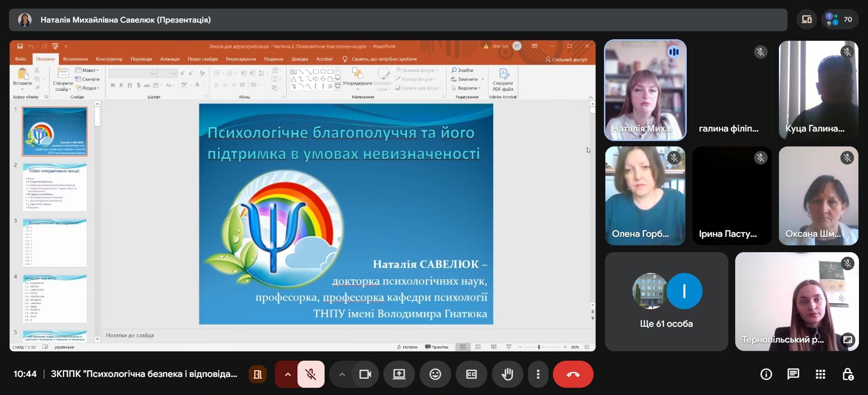This screenshot has height=395, width=868.
Task: Click the PowerPoint zoom slider
Action: [x=538, y=347]
